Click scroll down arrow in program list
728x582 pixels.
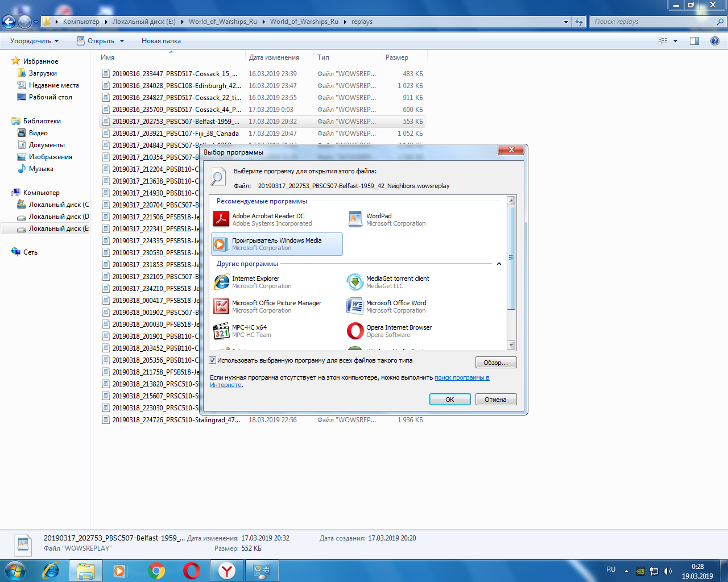coord(511,345)
